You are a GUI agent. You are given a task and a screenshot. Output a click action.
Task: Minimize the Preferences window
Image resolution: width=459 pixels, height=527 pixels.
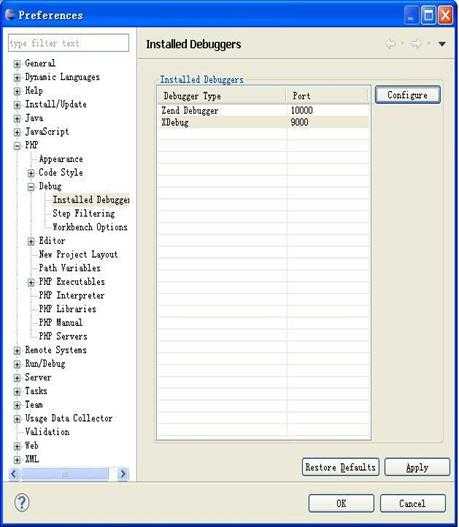click(x=411, y=15)
